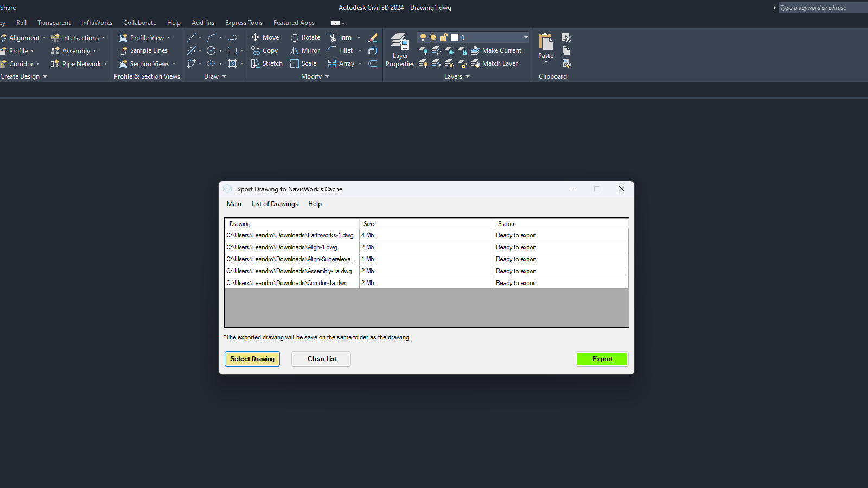
Task: Select the Offset tool icon
Action: 373,63
